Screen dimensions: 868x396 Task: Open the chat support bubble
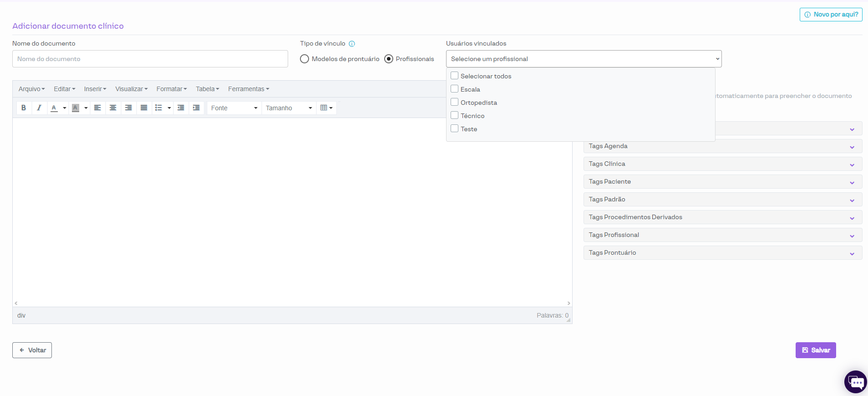856,382
